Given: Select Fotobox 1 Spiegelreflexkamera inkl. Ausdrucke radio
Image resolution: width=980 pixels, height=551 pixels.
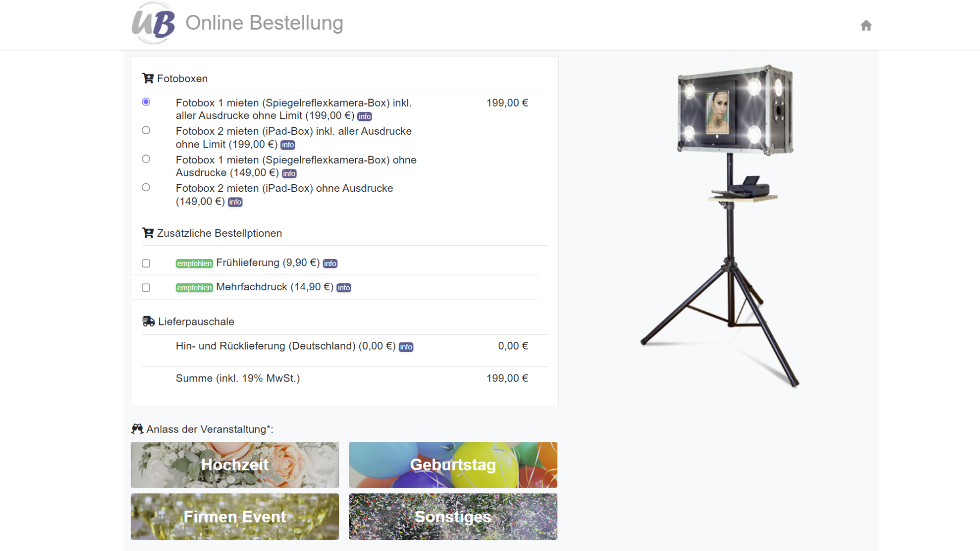Looking at the screenshot, I should tap(146, 102).
